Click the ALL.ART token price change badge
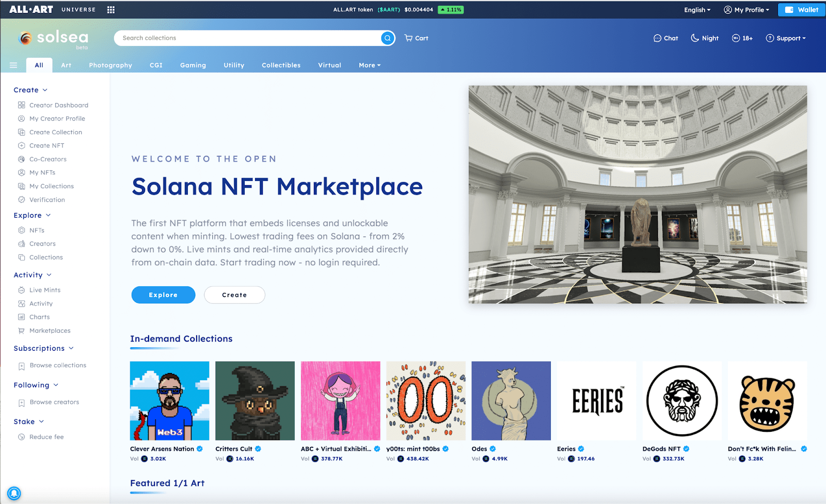Screen dimensions: 826x504 (x=451, y=10)
